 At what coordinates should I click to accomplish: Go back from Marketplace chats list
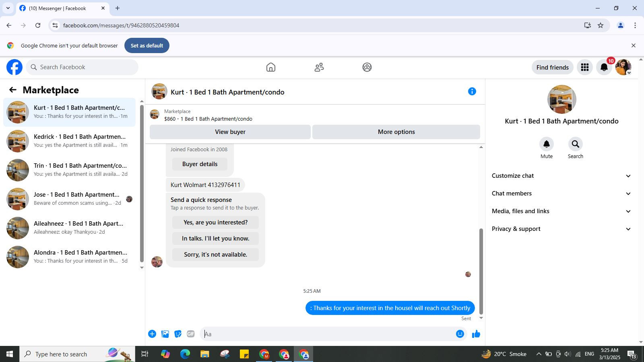(x=13, y=90)
